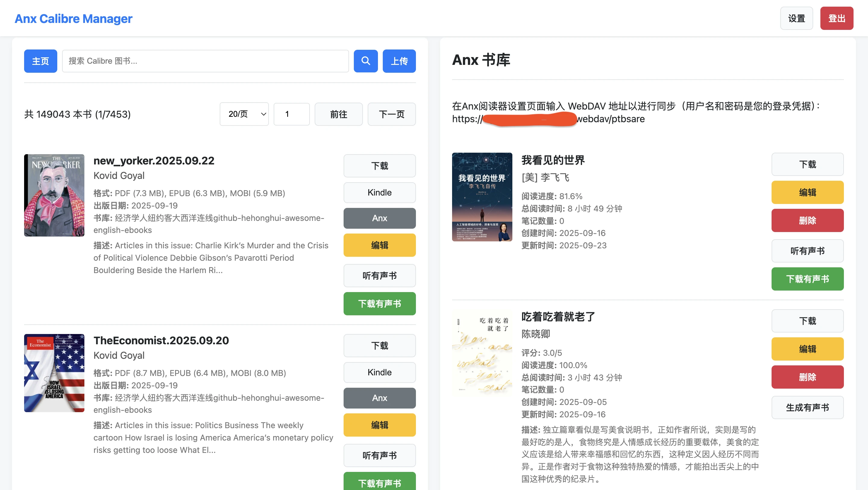The image size is (868, 490).
Task: Open the 20/页 page size dropdown
Action: pyautogui.click(x=244, y=114)
